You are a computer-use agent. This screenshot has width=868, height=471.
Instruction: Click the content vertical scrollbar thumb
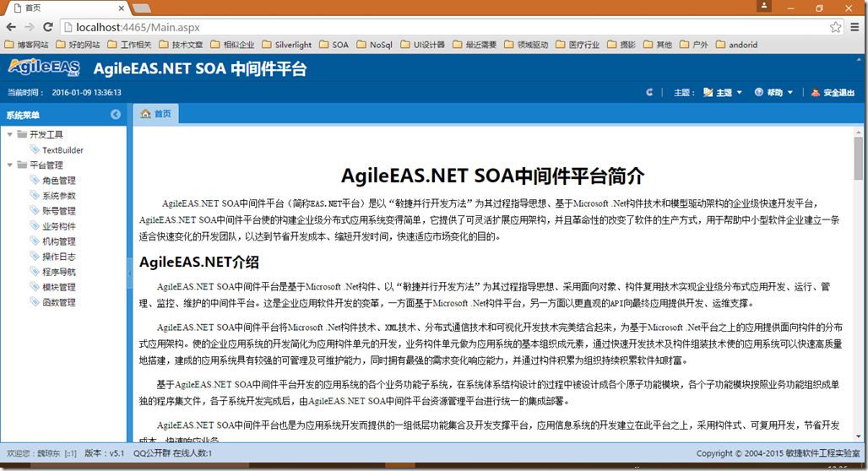click(x=859, y=159)
